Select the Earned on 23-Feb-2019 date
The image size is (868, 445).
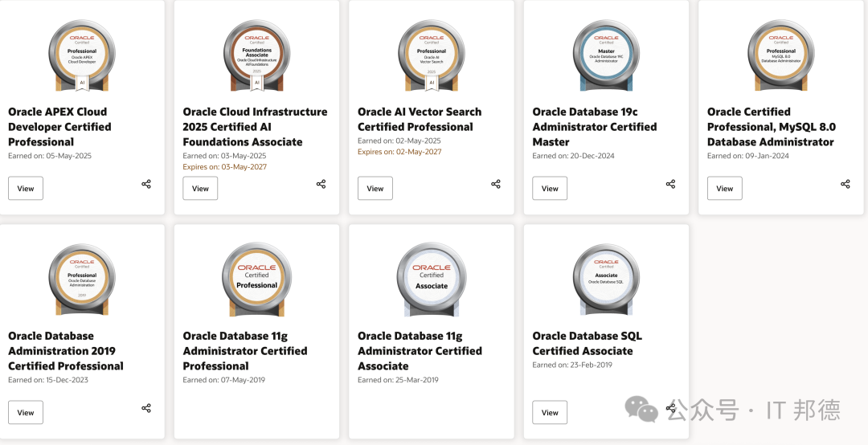point(572,365)
